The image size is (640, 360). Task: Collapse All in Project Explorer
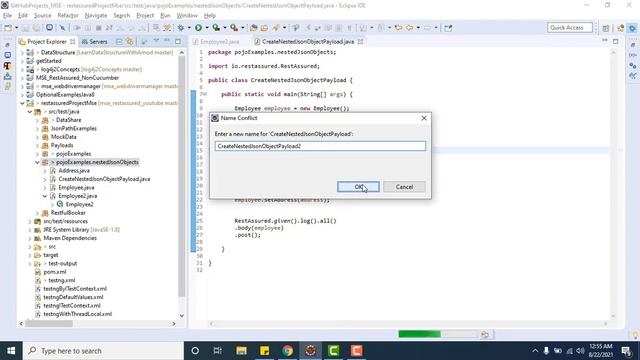tap(119, 42)
